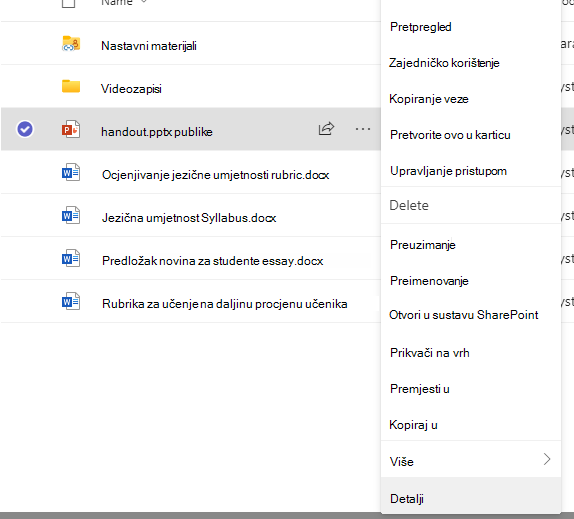Screen dimensions: 574x519
Task: Open the three-dots menu on handout.pptx row
Action: (x=363, y=129)
